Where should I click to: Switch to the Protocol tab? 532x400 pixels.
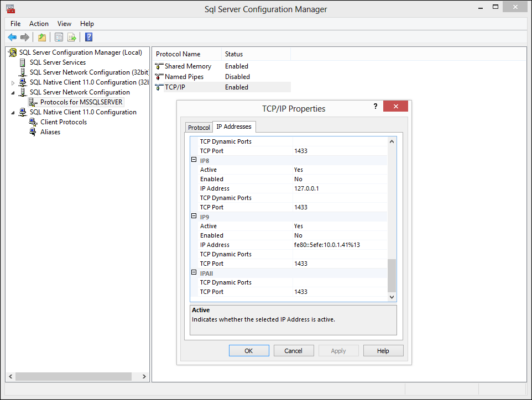pyautogui.click(x=199, y=128)
